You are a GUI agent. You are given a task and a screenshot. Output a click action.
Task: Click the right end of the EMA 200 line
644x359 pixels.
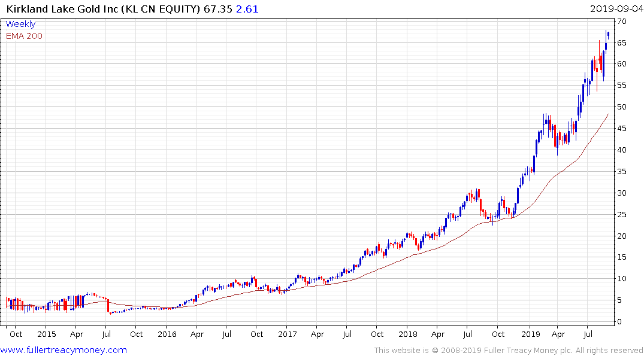pyautogui.click(x=608, y=114)
